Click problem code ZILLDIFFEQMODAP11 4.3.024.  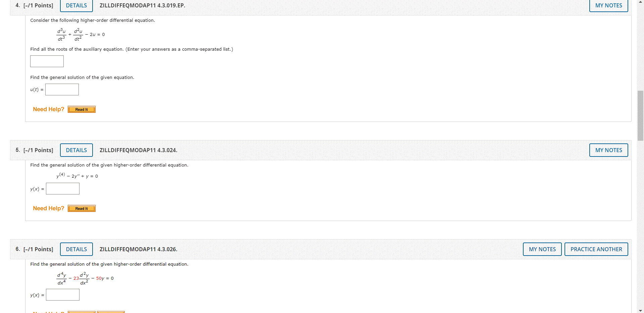click(138, 150)
